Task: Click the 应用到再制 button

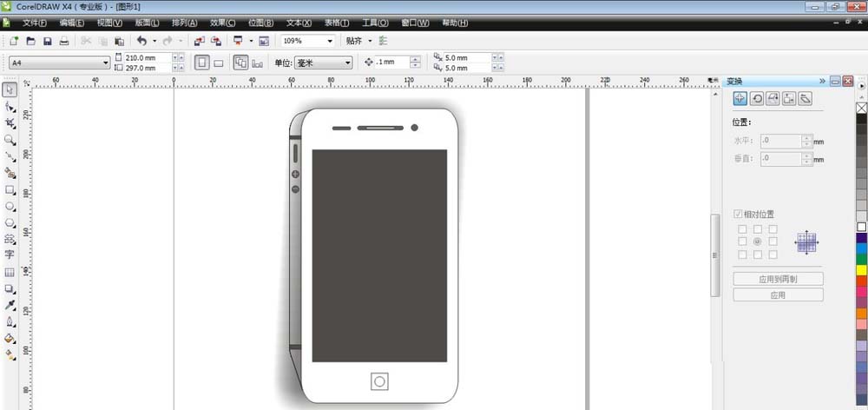Action: [778, 279]
